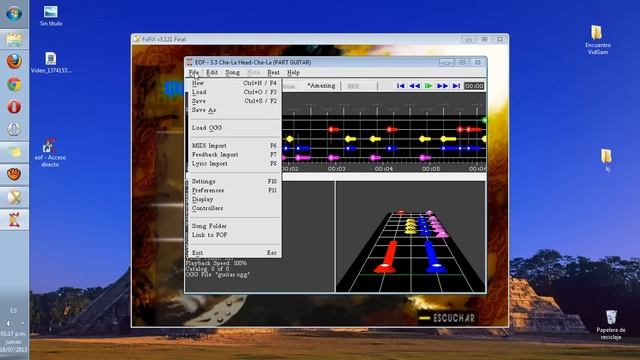Maximize the FoFiX window

click(x=484, y=39)
